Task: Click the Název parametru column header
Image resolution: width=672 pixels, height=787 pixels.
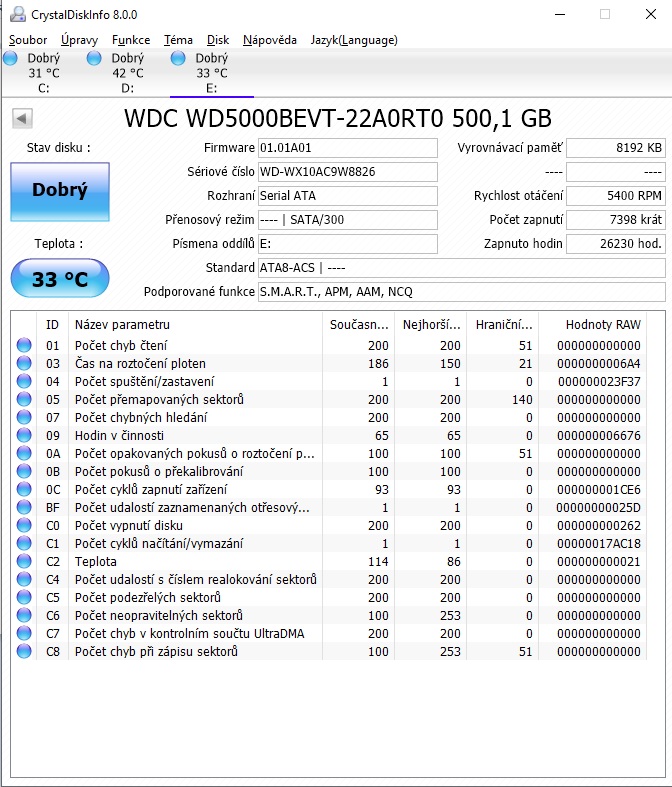Action: point(196,325)
